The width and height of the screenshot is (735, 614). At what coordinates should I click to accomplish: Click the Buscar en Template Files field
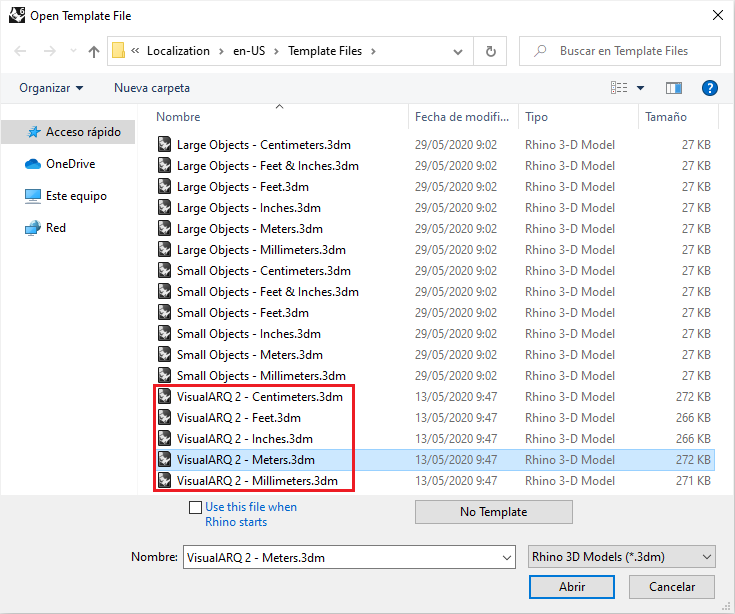[x=620, y=51]
